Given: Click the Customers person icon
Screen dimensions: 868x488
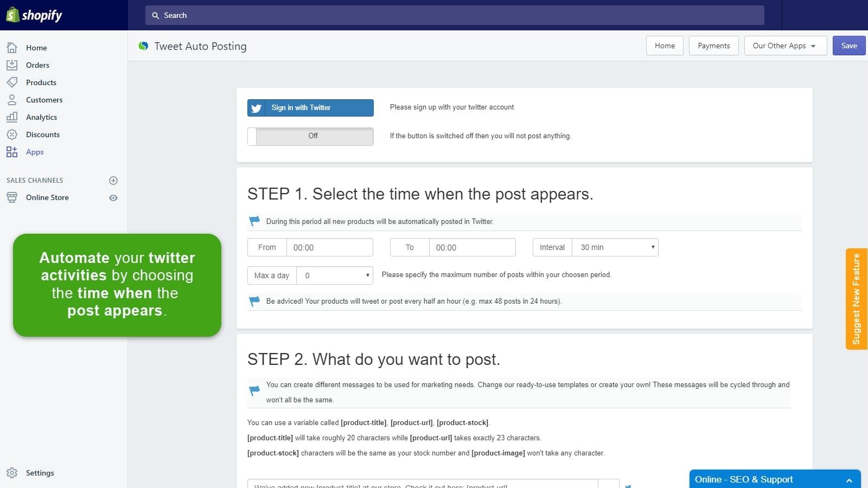Looking at the screenshot, I should coord(12,100).
